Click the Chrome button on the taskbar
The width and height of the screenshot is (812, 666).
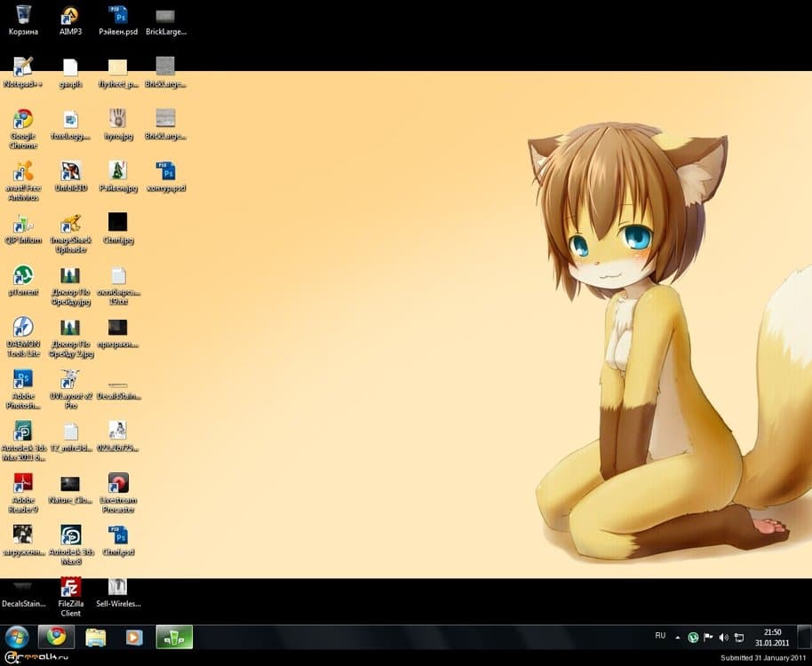[56, 637]
